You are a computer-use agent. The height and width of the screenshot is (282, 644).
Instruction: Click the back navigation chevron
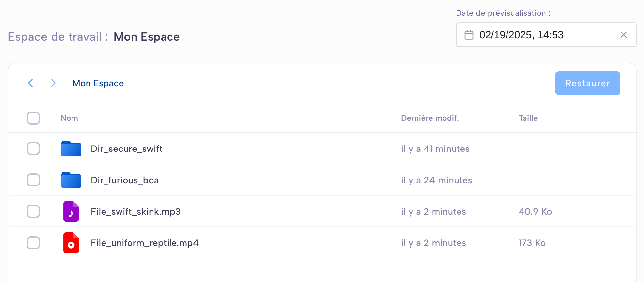(31, 83)
